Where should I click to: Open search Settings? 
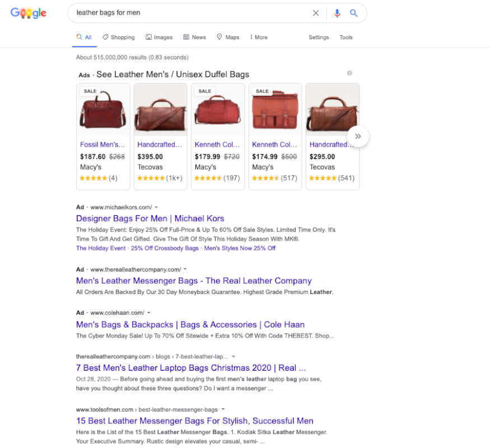click(x=319, y=37)
